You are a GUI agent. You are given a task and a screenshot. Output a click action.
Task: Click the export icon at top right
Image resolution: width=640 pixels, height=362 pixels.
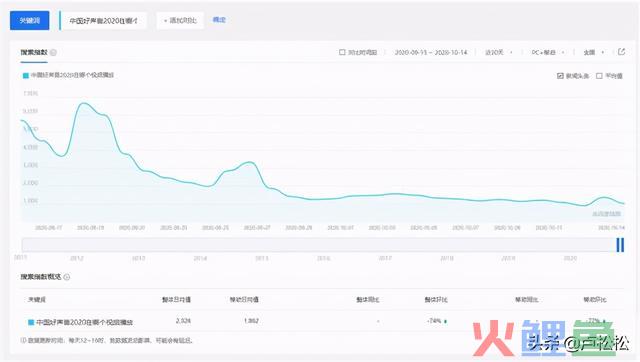click(x=621, y=52)
